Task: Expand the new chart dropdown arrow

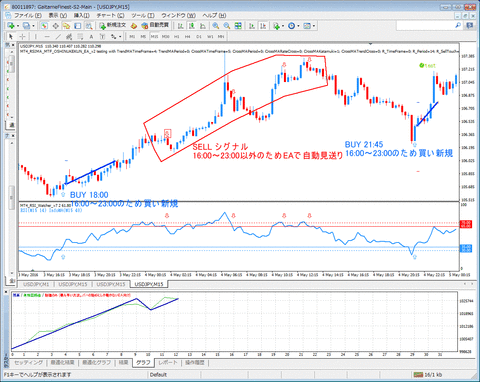Action: (x=18, y=26)
